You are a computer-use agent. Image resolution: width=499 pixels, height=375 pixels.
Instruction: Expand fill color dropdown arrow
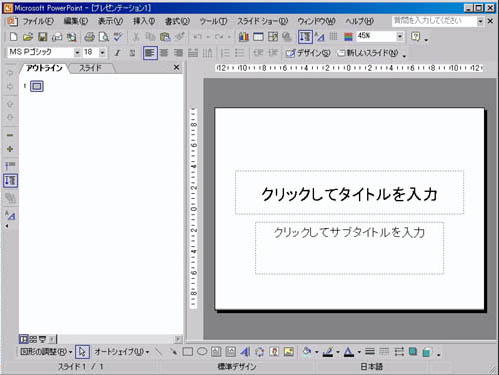(317, 352)
